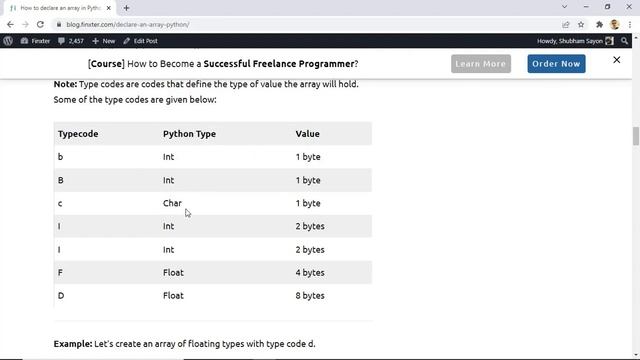Open the Finxter site dashboard item

pyautogui.click(x=35, y=41)
